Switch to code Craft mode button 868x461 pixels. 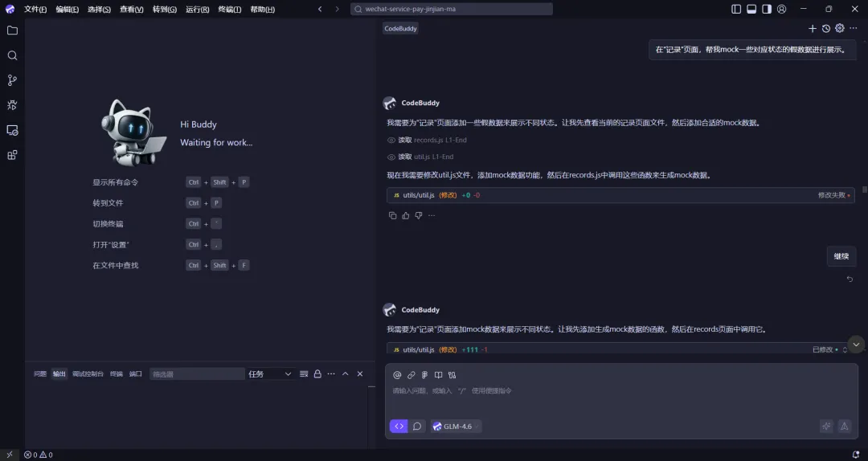tap(399, 426)
